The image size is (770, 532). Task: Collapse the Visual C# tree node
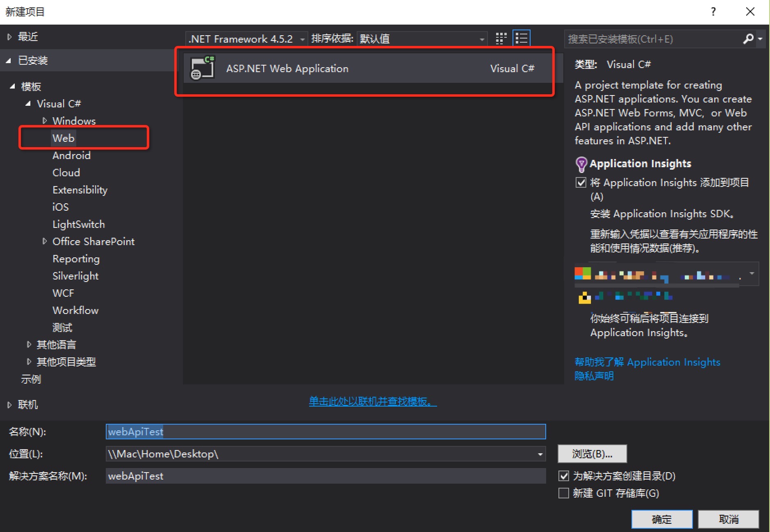[28, 104]
